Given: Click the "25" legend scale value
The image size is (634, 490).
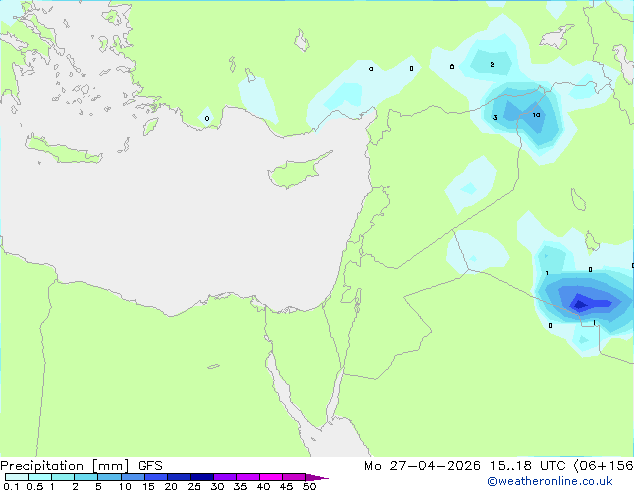Looking at the screenshot, I should pos(194,486).
